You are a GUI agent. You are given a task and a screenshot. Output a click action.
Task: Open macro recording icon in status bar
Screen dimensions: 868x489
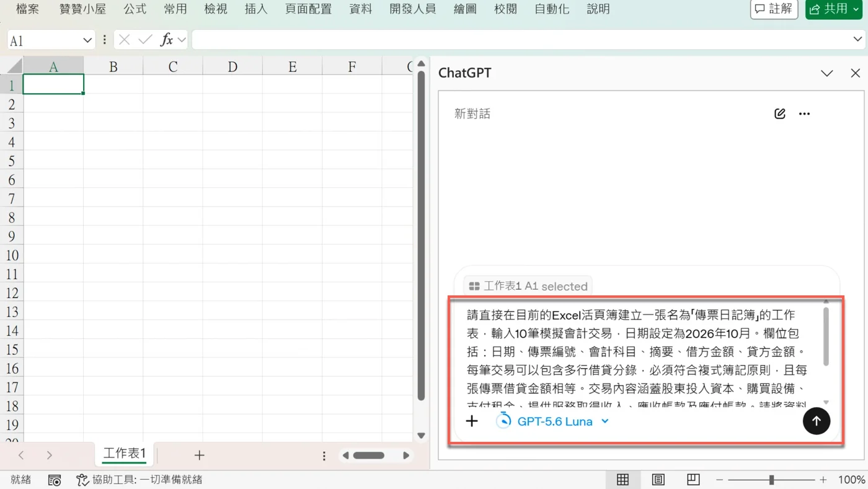pyautogui.click(x=55, y=480)
